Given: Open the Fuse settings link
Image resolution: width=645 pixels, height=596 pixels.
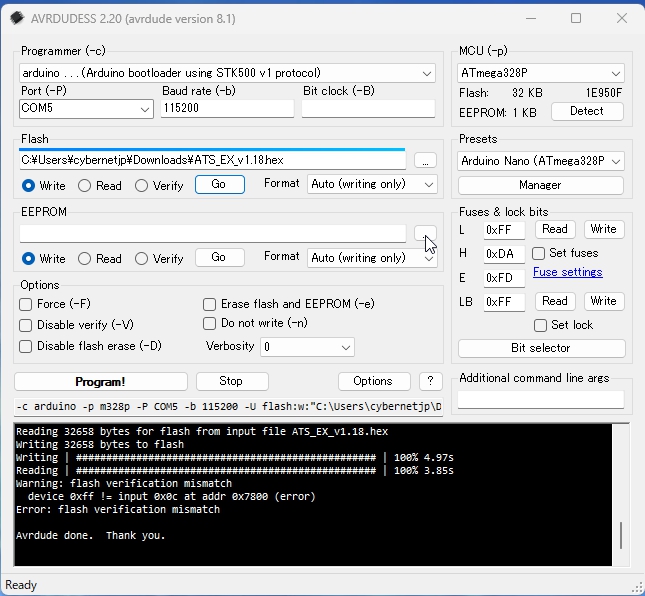Looking at the screenshot, I should click(567, 272).
